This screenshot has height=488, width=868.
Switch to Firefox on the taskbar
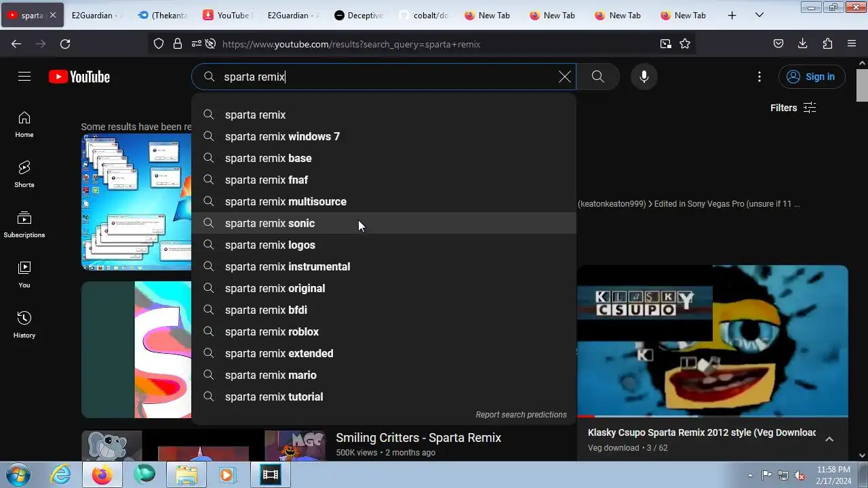[x=102, y=475]
